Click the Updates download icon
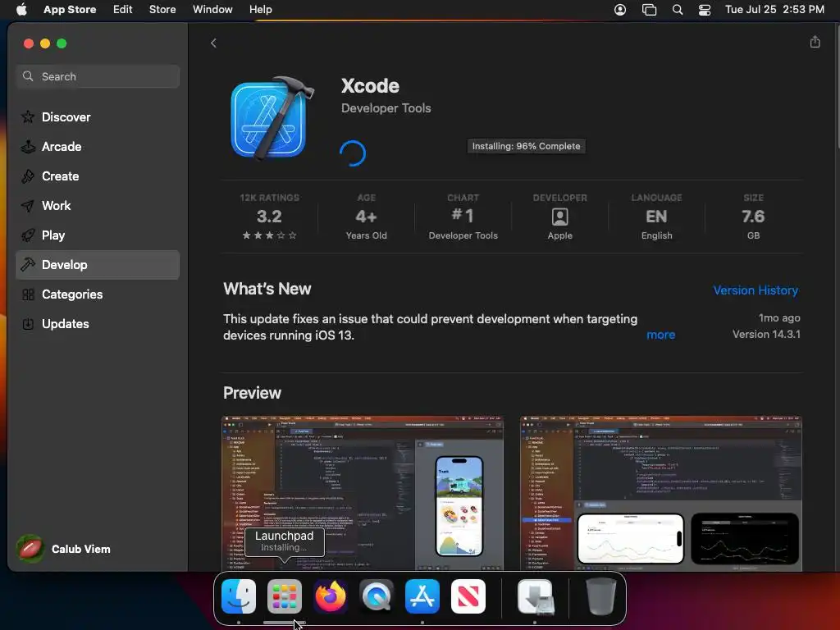The height and width of the screenshot is (630, 840). tap(28, 323)
